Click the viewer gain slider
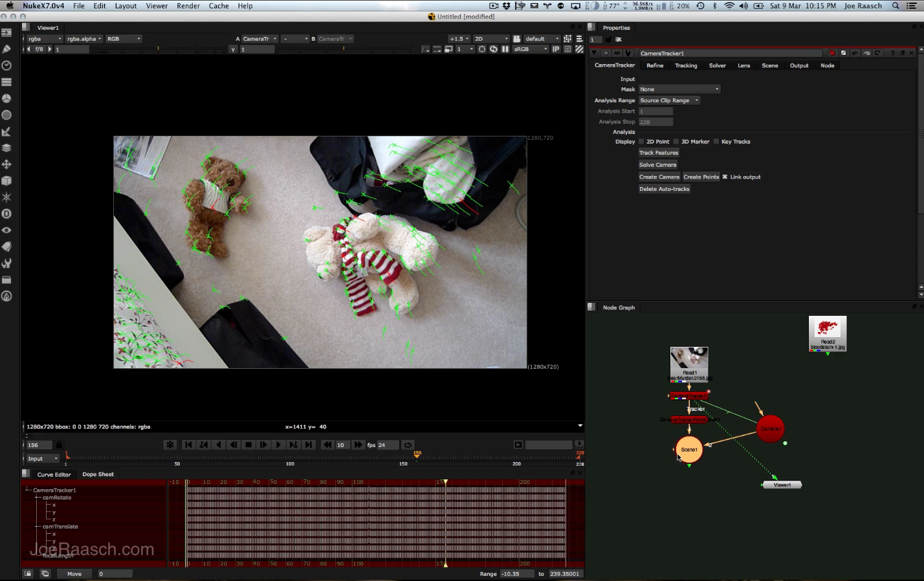Screen dimensions: 924x581 click(159, 49)
